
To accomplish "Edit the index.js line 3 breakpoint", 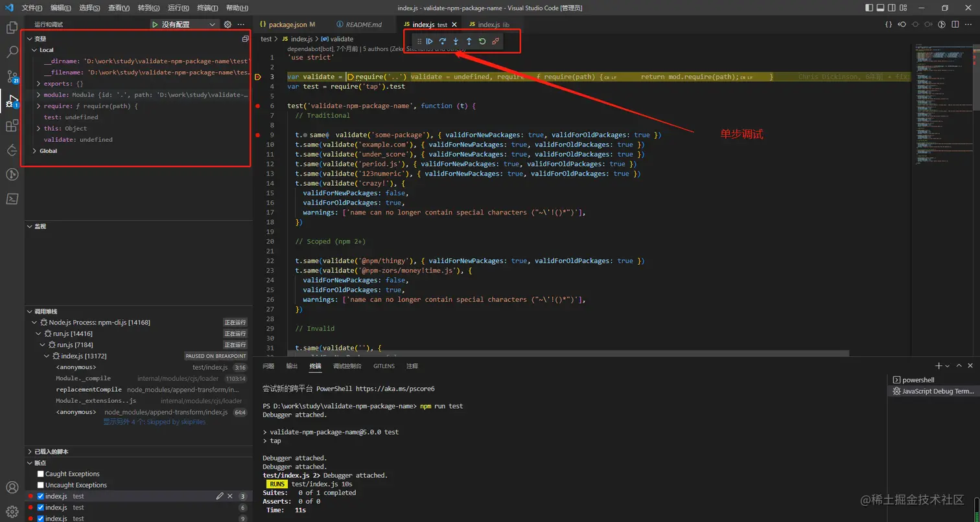I will 220,496.
